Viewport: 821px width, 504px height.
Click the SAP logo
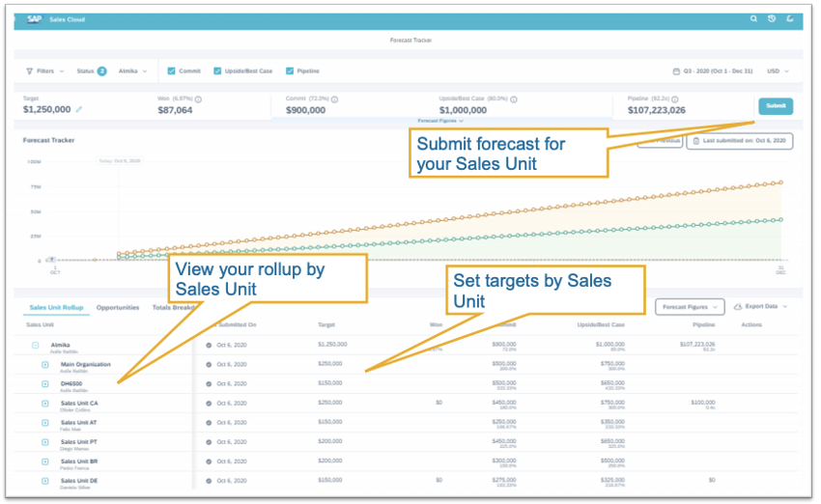[x=34, y=18]
